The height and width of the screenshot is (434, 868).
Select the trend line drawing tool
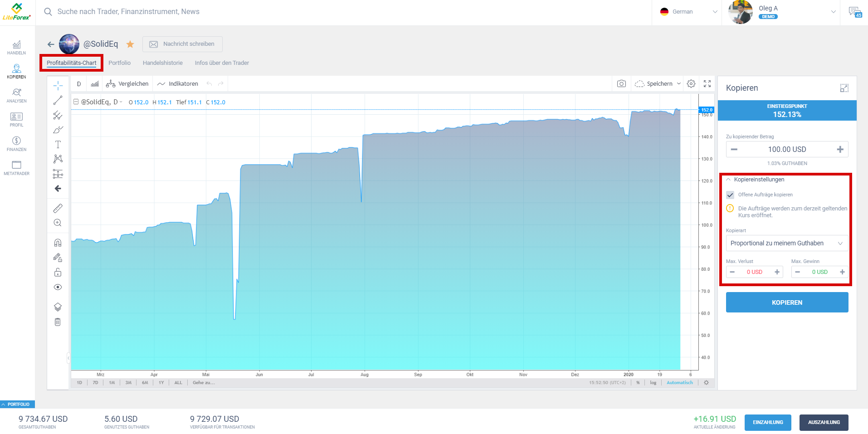coord(58,100)
